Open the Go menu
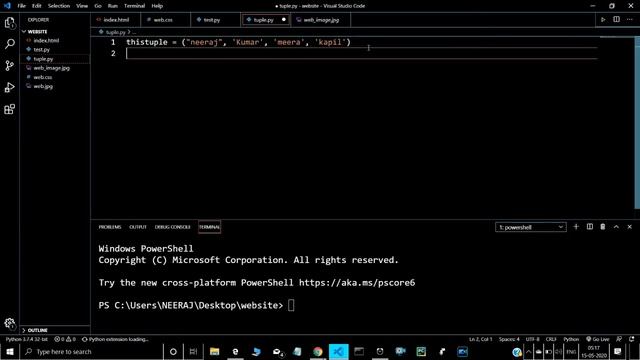 (98, 6)
